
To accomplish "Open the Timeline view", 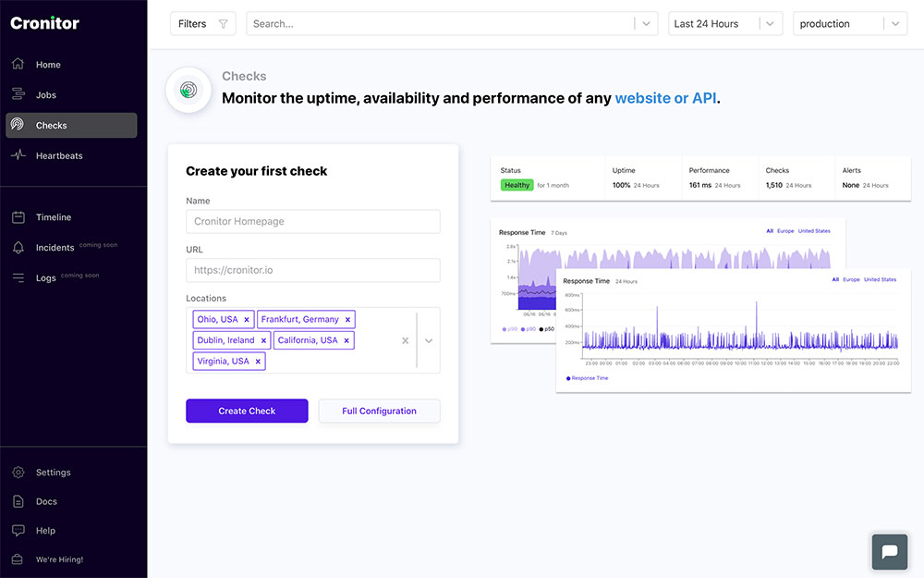I will [x=53, y=217].
